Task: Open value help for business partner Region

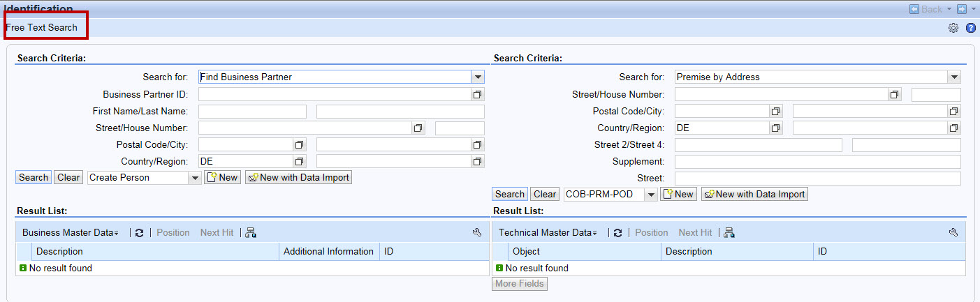Action: [x=478, y=161]
